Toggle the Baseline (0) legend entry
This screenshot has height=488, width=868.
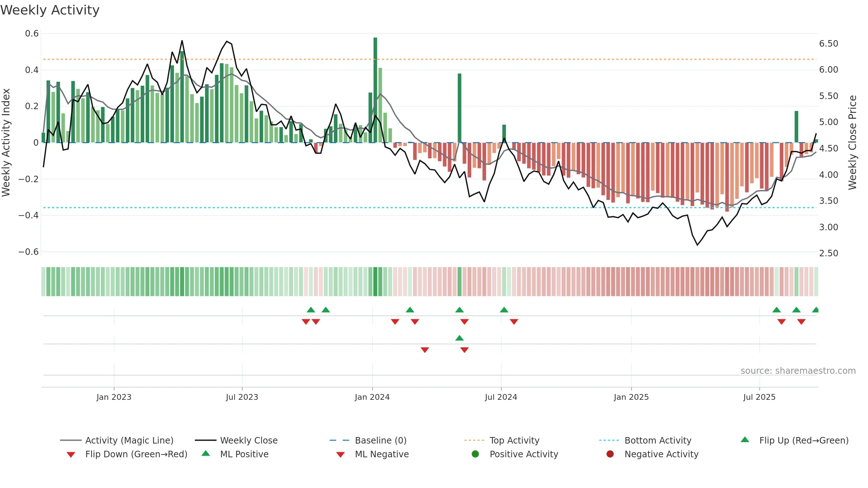click(x=368, y=440)
